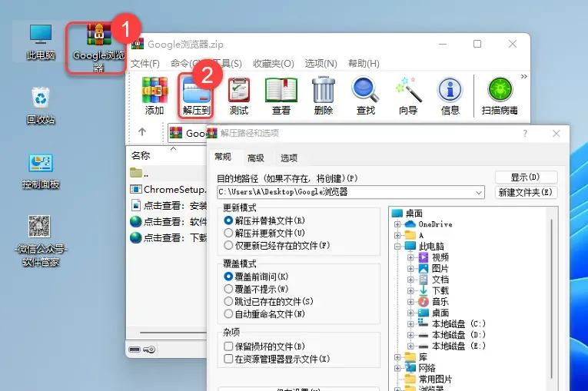Click the key icon in WinRAR status bar
The image size is (588, 391).
point(149,350)
